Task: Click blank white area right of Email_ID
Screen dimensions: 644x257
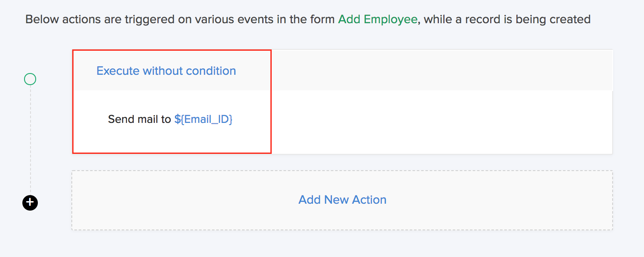Action: 439,121
